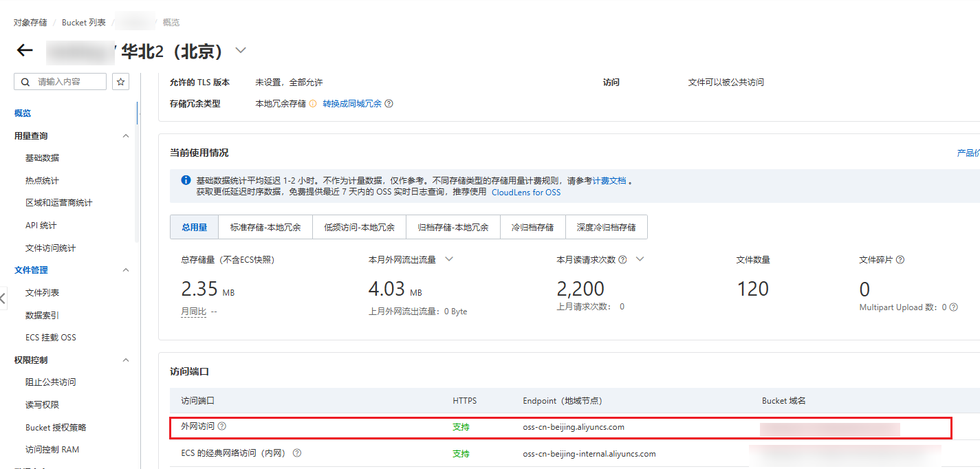The image size is (980, 469).
Task: Click 支持 in the 外网访问 row
Action: coord(461,427)
